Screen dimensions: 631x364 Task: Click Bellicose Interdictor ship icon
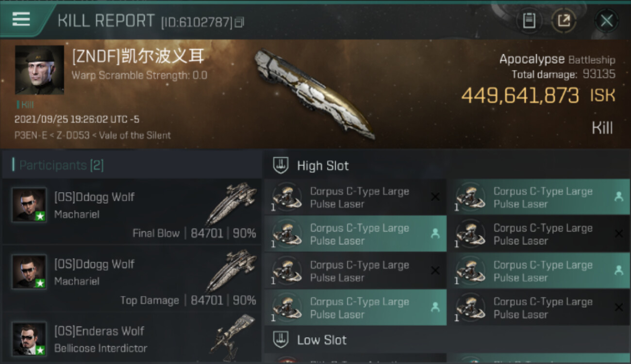point(233,334)
